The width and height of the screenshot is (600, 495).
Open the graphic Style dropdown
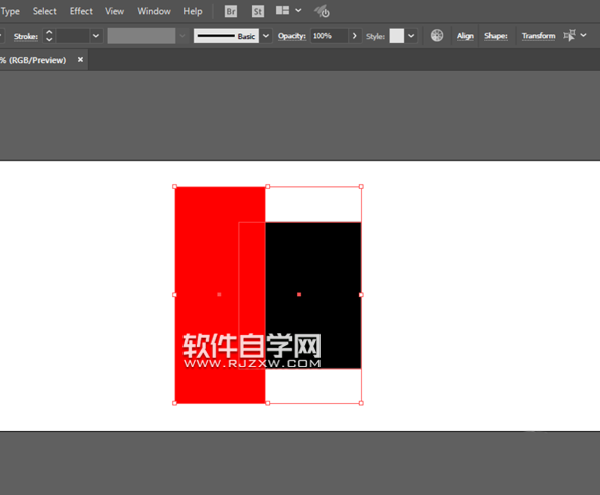(x=411, y=36)
